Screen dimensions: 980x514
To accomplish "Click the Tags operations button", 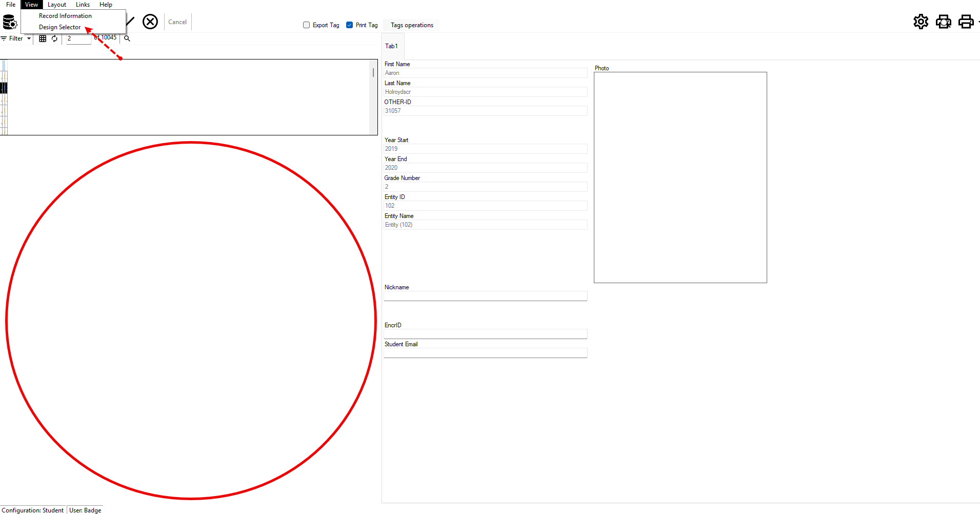I will point(411,25).
